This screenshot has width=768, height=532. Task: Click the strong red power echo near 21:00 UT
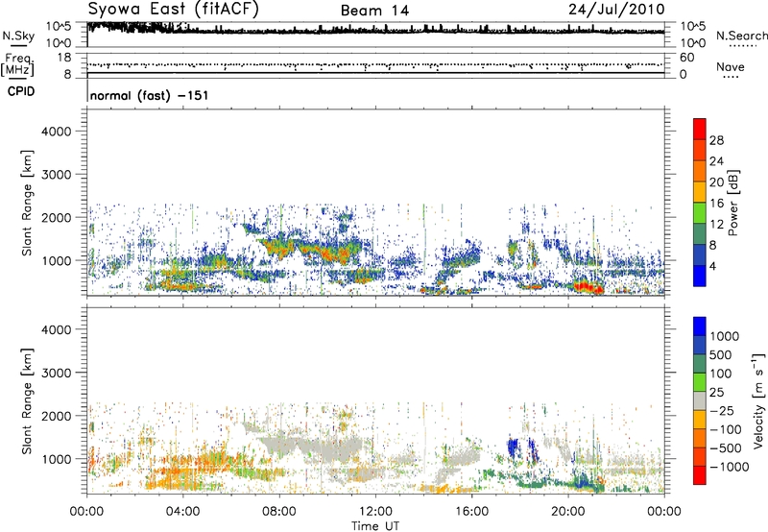point(587,286)
